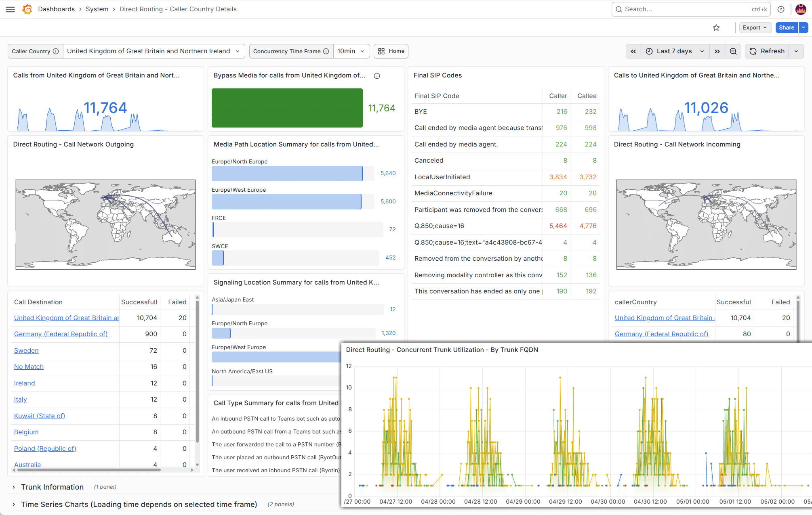The width and height of the screenshot is (812, 515).
Task: Mark dashboard as favorite with star icon
Action: (x=716, y=27)
